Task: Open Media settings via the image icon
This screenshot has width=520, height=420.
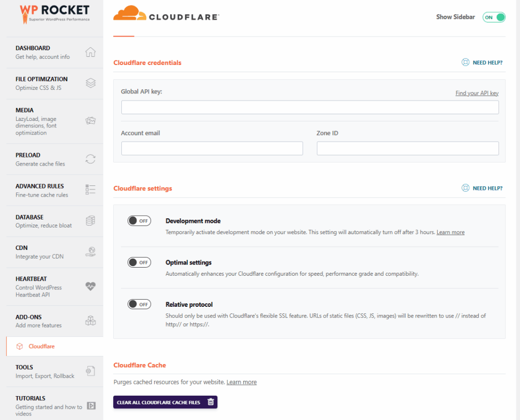Action: pyautogui.click(x=90, y=121)
